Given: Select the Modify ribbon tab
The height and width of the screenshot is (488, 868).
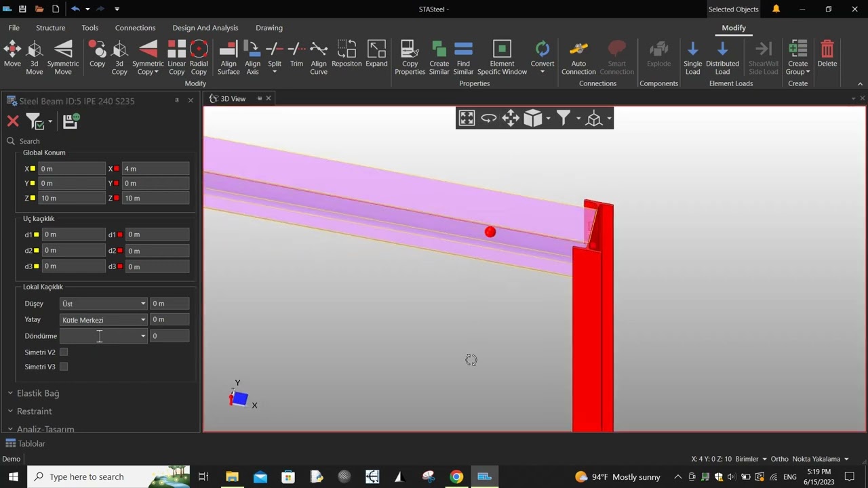Looking at the screenshot, I should [734, 28].
